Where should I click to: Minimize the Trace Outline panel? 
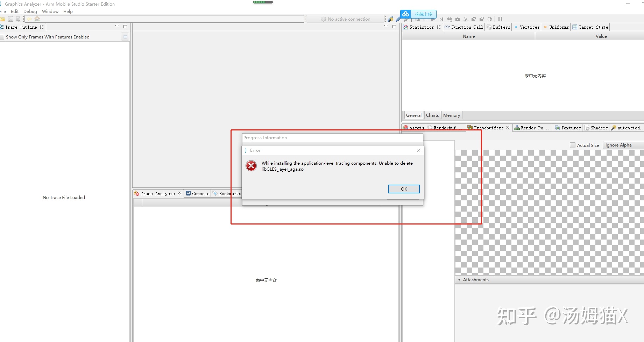click(x=117, y=26)
